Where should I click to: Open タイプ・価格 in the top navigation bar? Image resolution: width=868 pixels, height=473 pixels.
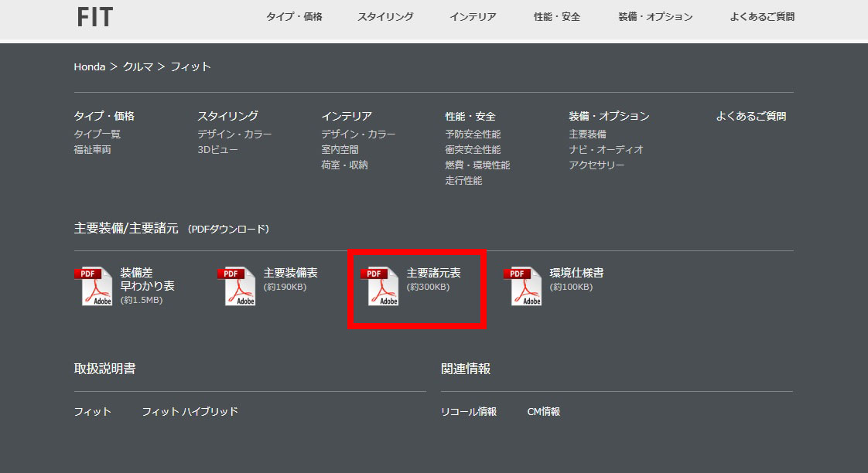pyautogui.click(x=294, y=17)
